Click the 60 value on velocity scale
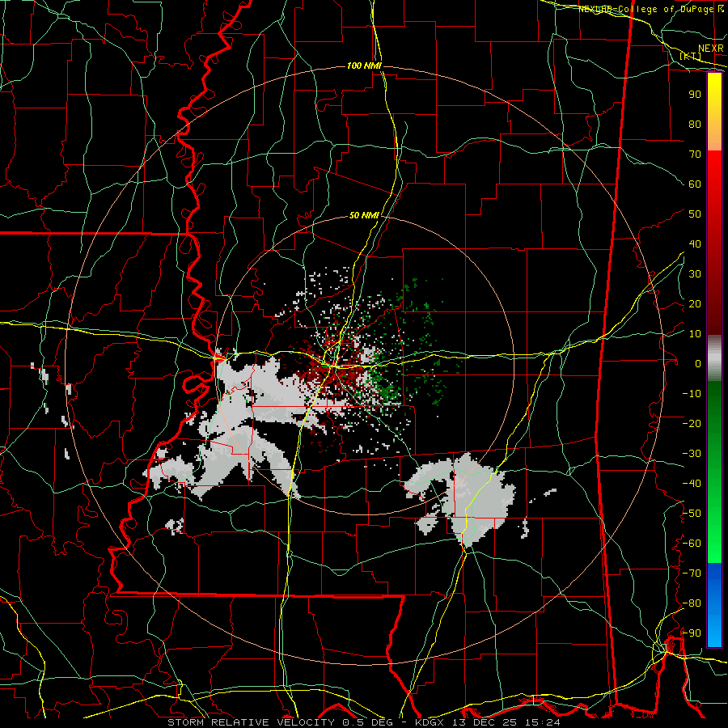This screenshot has height=728, width=728. click(695, 184)
